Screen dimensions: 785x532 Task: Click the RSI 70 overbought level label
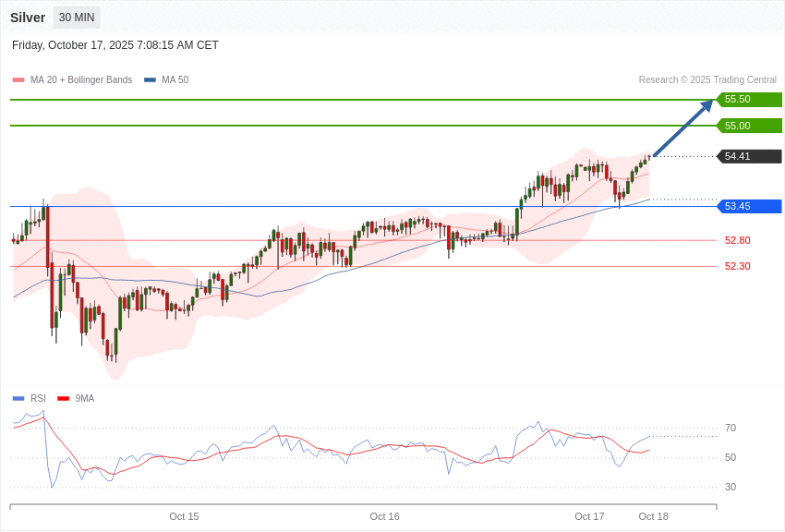point(731,429)
